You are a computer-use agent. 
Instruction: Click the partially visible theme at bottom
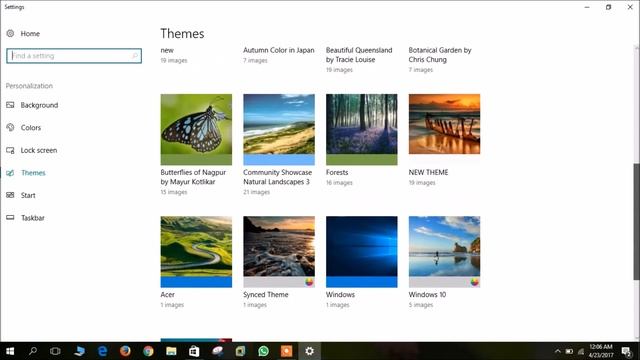(x=196, y=340)
